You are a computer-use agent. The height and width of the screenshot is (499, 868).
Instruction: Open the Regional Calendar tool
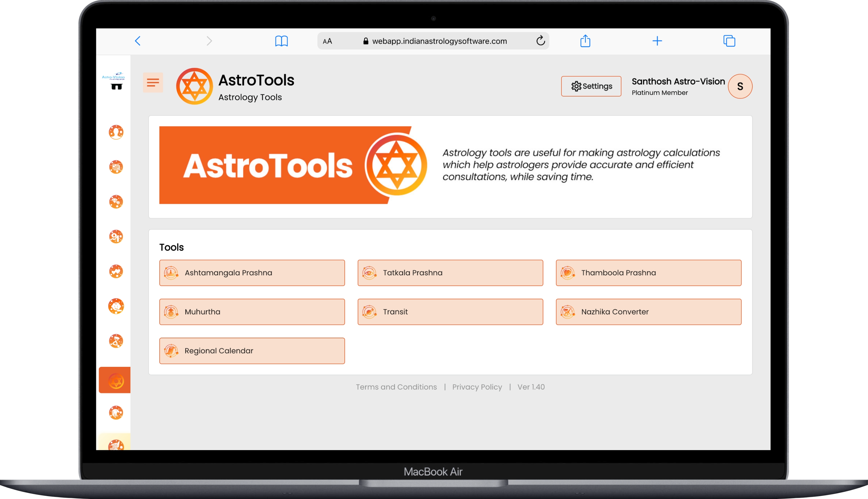tap(252, 351)
